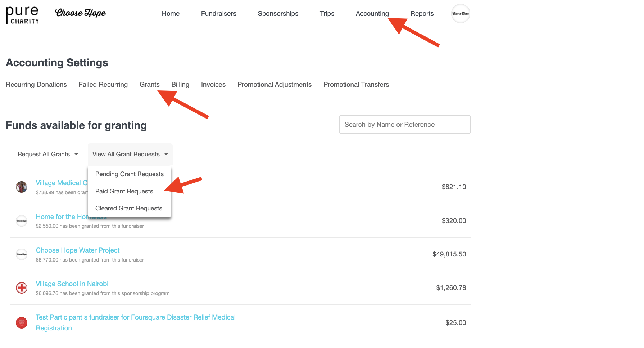Focus the Search by Name or Reference field
Screen dimensions: 644x348
tap(404, 125)
